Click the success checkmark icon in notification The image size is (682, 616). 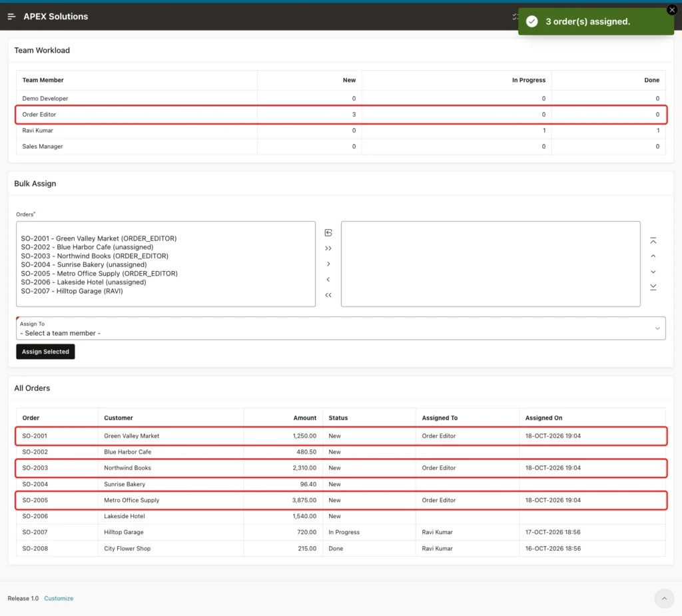tap(531, 21)
